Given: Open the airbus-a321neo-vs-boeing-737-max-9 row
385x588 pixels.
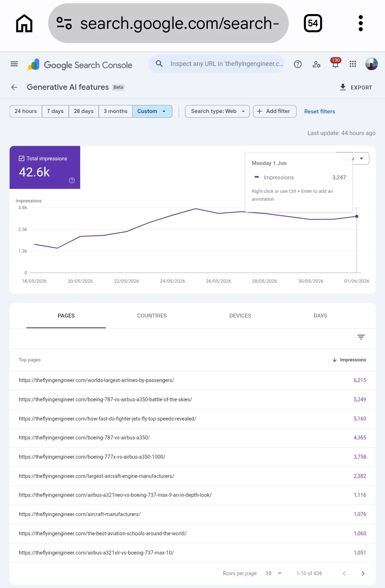Looking at the screenshot, I should 192,495.
